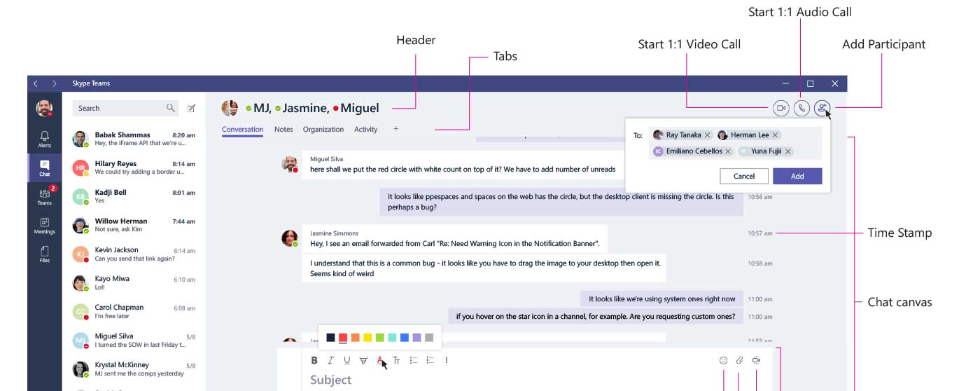Open the emoji picker
This screenshot has width=980, height=391.
(723, 360)
